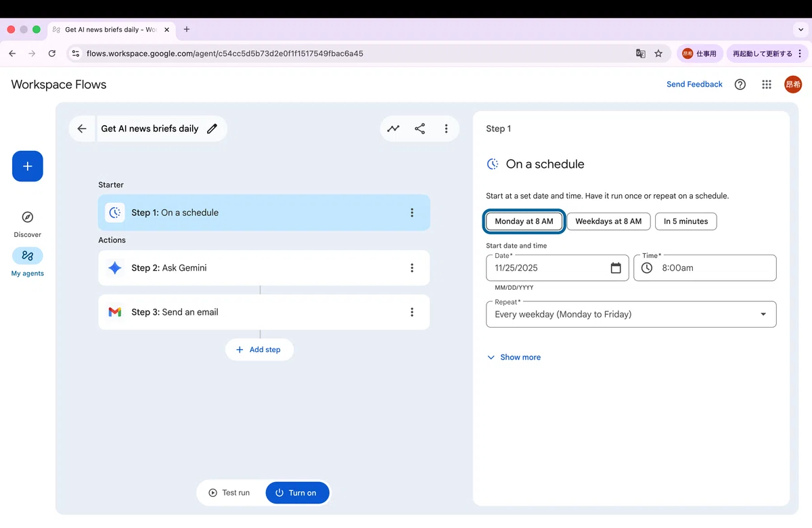812x528 pixels.
Task: Click the Gemini sparkle icon in Step 2
Action: click(115, 268)
